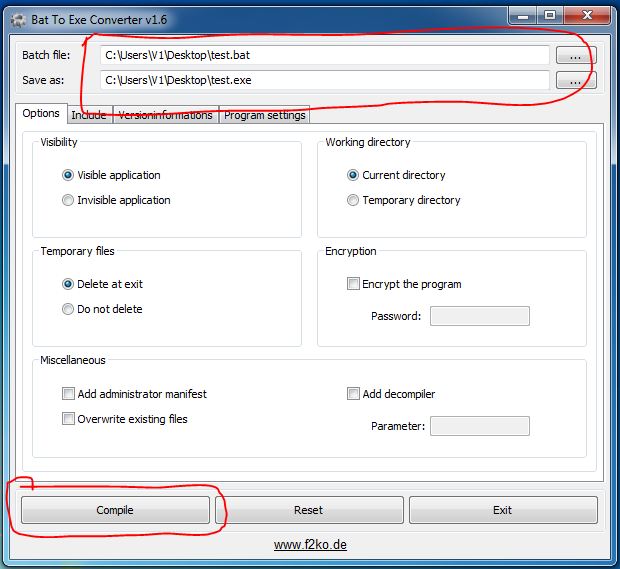
Task: Maximize the Bat To Exe Converter window
Action: [x=550, y=16]
